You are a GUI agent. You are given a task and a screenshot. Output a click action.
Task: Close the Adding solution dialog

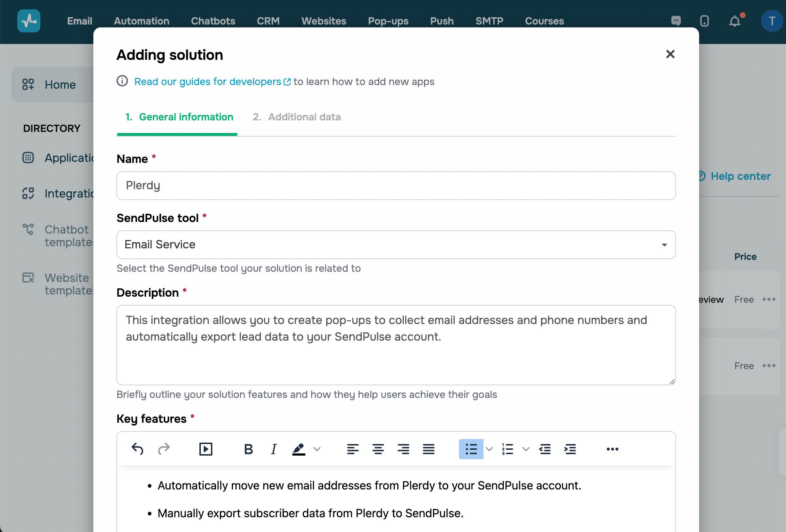point(670,54)
